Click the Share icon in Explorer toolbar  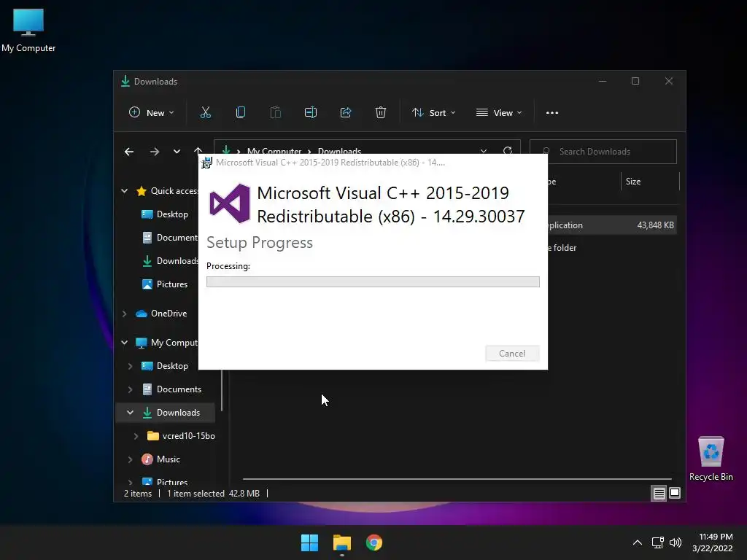[x=345, y=113]
